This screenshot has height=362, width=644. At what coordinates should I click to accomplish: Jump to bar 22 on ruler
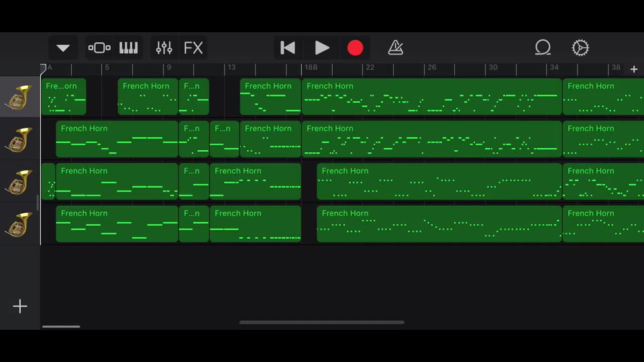click(x=370, y=68)
